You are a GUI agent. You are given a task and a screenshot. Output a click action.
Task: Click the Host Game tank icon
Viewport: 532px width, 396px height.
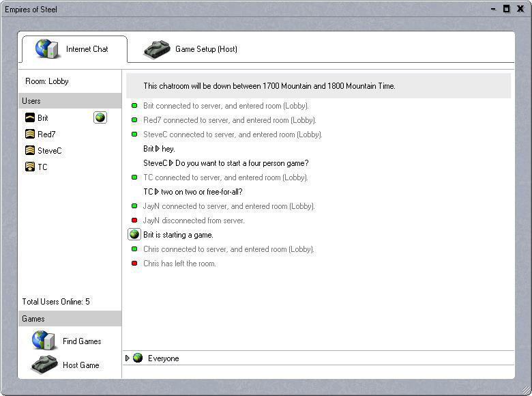coord(44,365)
